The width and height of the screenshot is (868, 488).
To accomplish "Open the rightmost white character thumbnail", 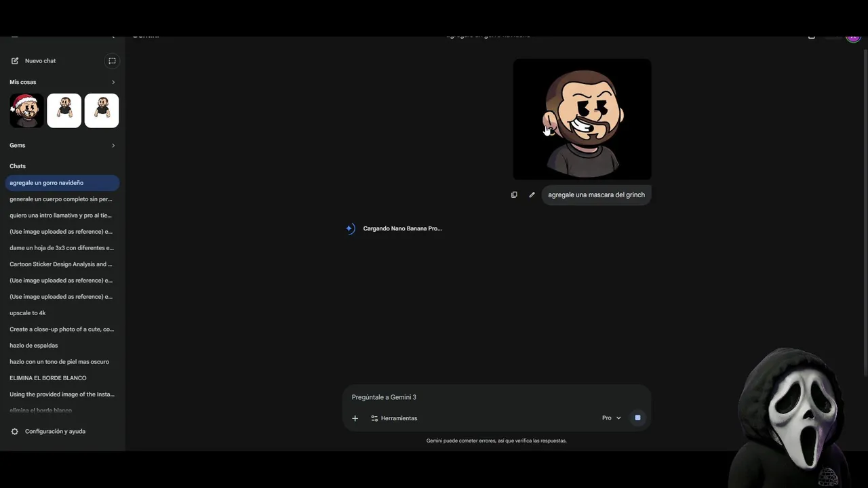I will (102, 110).
